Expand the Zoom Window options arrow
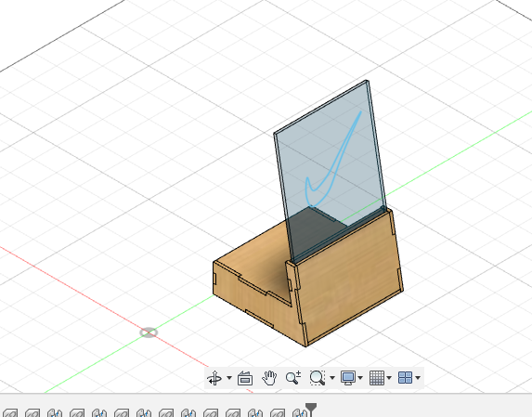Viewport: 532px width, 417px height. point(332,378)
